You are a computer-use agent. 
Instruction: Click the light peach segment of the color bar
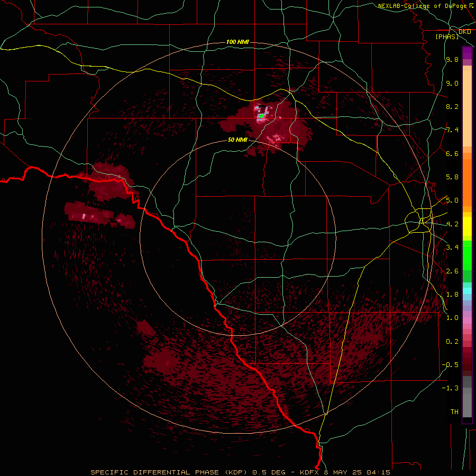467,108
